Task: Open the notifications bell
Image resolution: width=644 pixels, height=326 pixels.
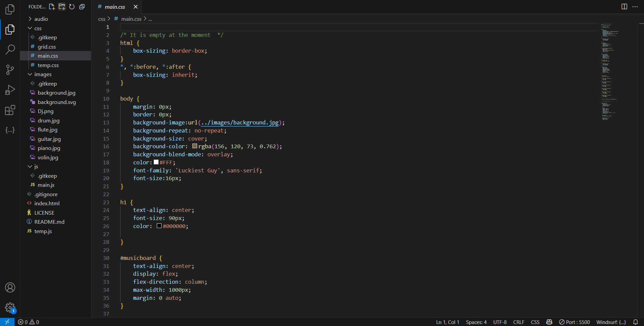Action: [636, 322]
